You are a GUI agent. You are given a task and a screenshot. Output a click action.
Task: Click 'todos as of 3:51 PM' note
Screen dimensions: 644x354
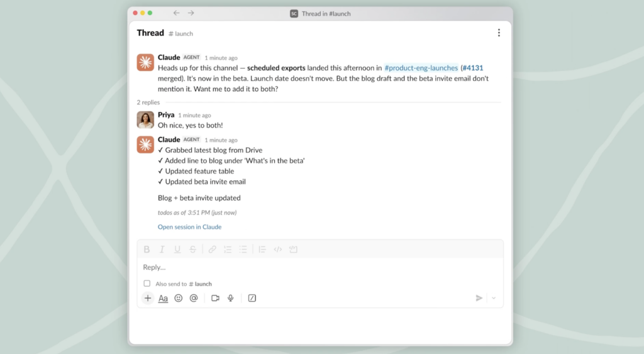click(197, 213)
